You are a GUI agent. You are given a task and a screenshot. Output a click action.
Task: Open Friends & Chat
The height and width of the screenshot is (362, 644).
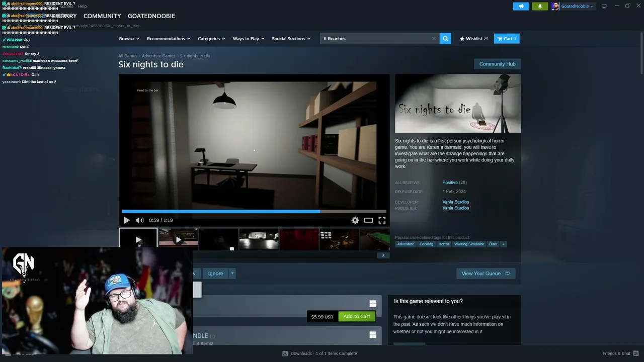coord(620,353)
